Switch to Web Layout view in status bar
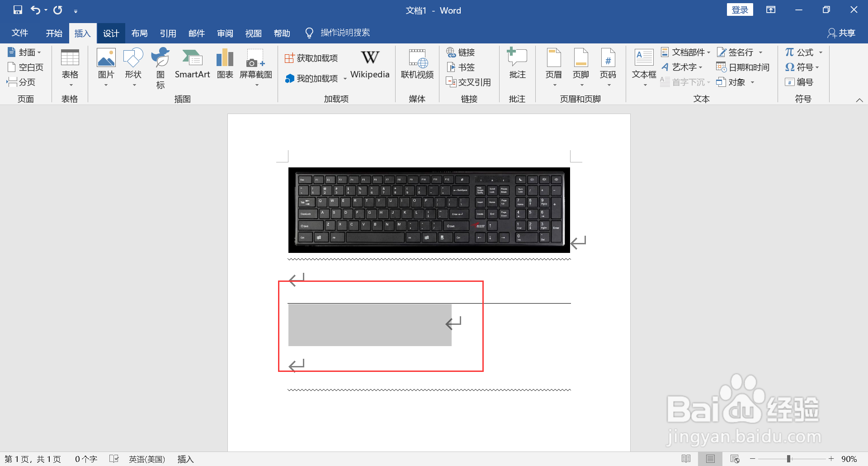This screenshot has height=466, width=868. [735, 459]
